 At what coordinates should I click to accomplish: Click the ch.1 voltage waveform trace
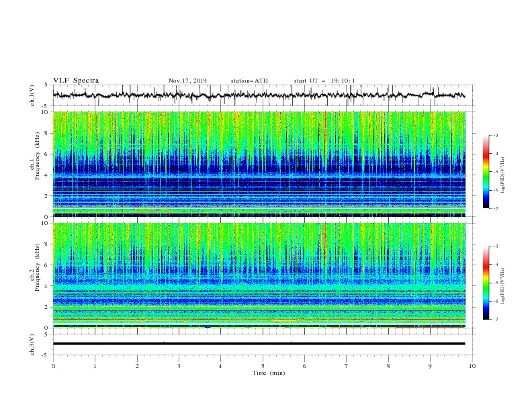(x=259, y=95)
